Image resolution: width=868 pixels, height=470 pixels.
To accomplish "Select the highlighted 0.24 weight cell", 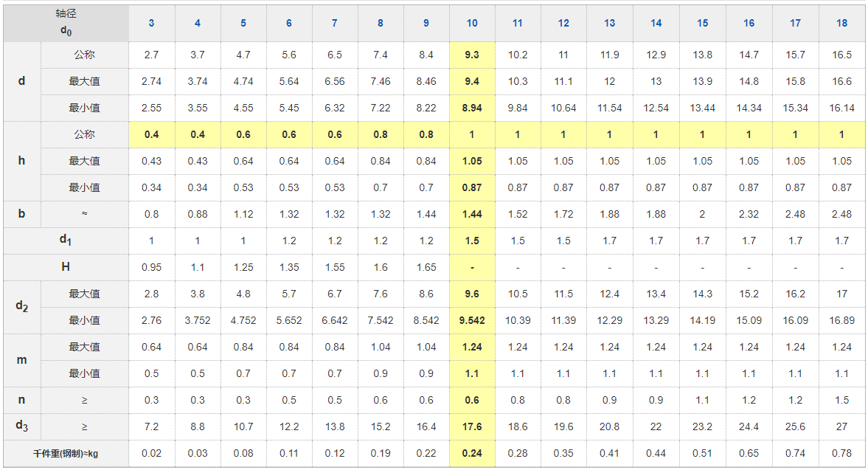I will point(472,453).
